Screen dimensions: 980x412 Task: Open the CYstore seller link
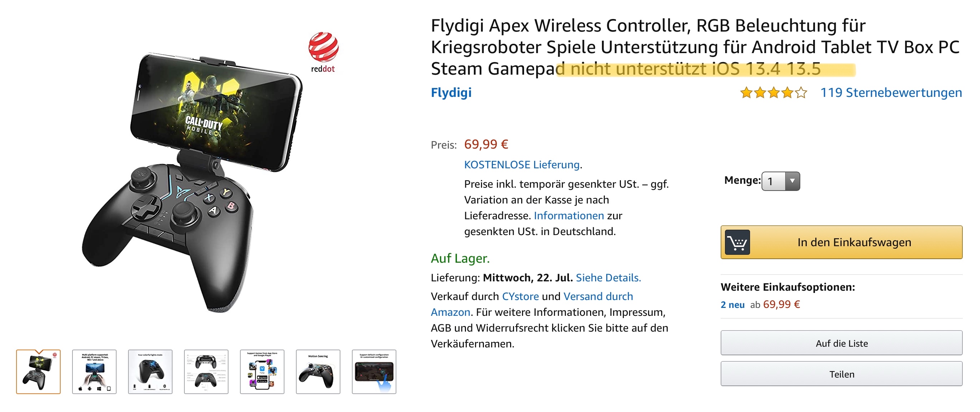point(520,296)
